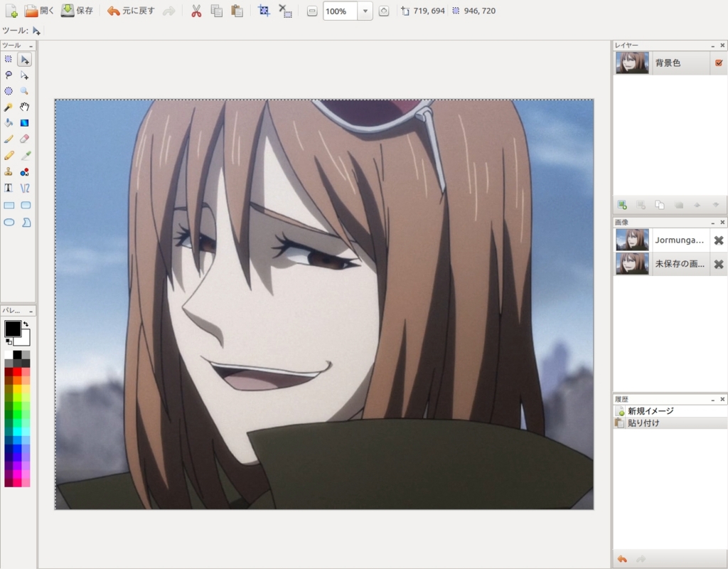The image size is (728, 569).
Task: Click the zoom out minus button
Action: click(x=312, y=11)
